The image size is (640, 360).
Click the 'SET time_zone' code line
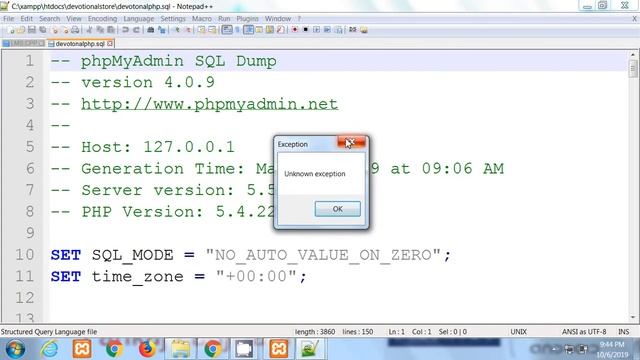click(x=178, y=277)
